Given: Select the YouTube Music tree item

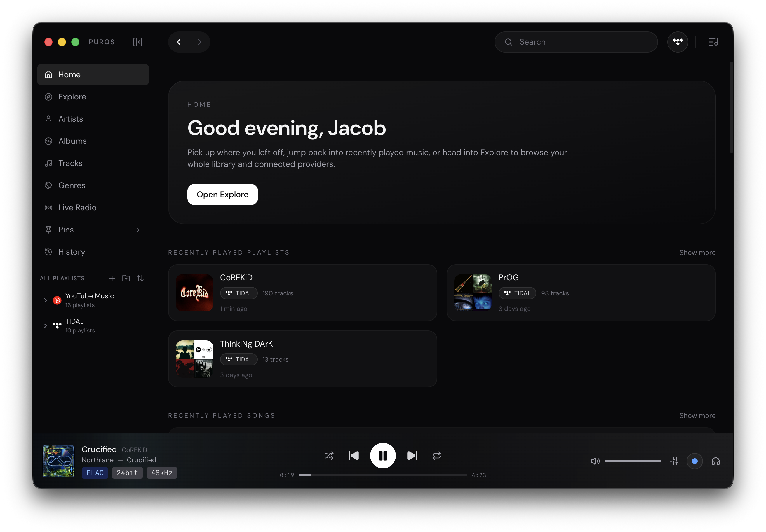Looking at the screenshot, I should click(x=93, y=300).
